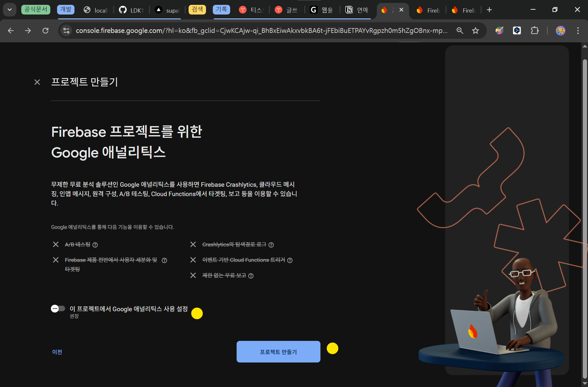Switch to the localhost tab
Image resolution: width=588 pixels, height=387 pixels.
pos(96,10)
